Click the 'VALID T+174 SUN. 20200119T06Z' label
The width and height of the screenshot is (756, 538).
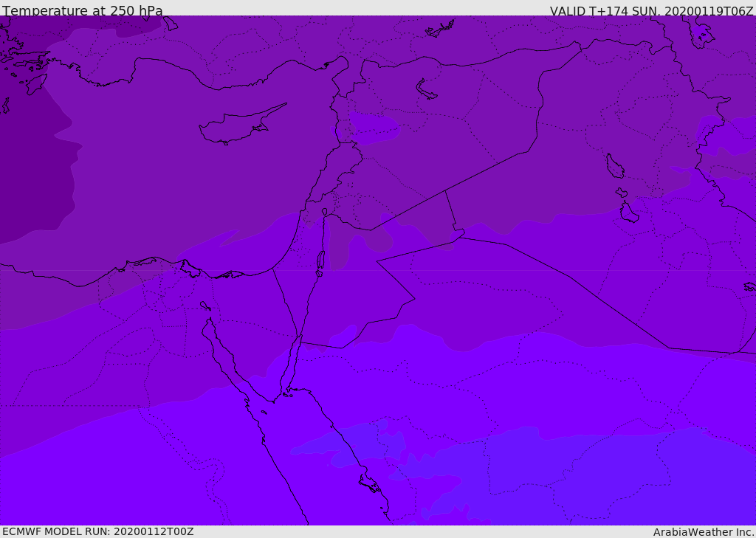(x=651, y=11)
